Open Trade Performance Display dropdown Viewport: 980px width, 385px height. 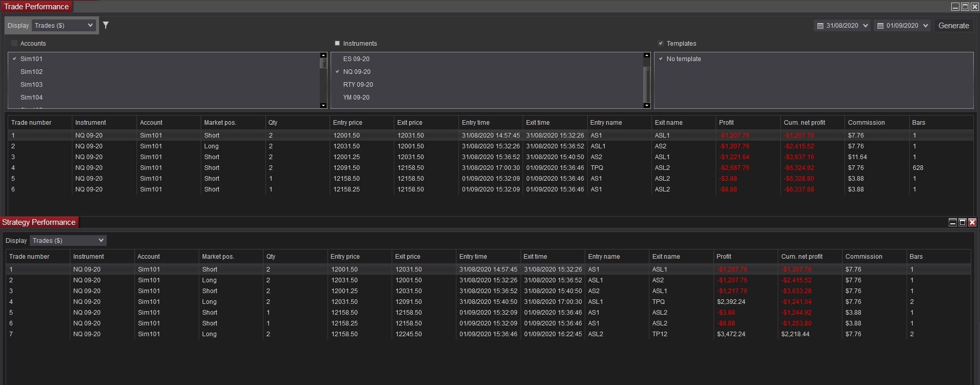64,25
